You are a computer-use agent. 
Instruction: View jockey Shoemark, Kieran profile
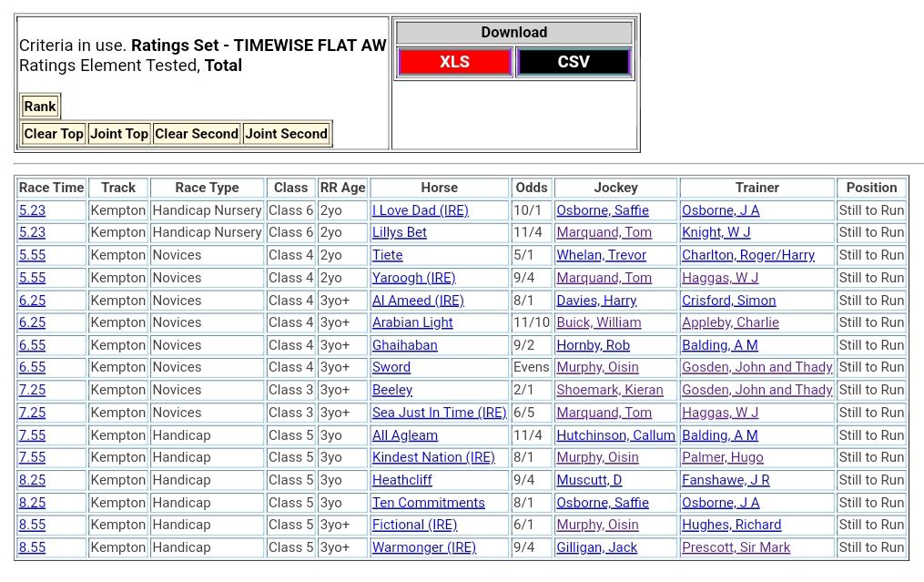(x=609, y=390)
